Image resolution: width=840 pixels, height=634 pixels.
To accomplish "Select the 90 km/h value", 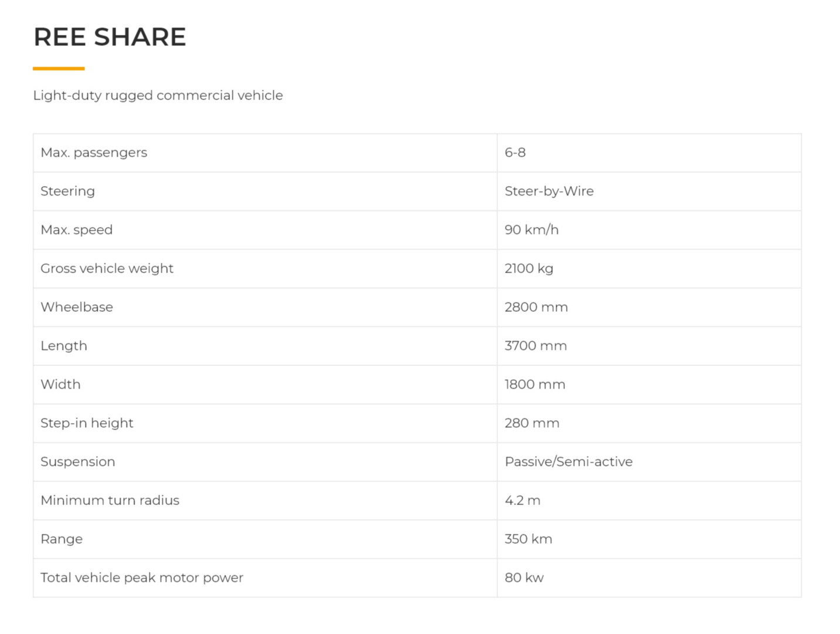I will pyautogui.click(x=531, y=230).
